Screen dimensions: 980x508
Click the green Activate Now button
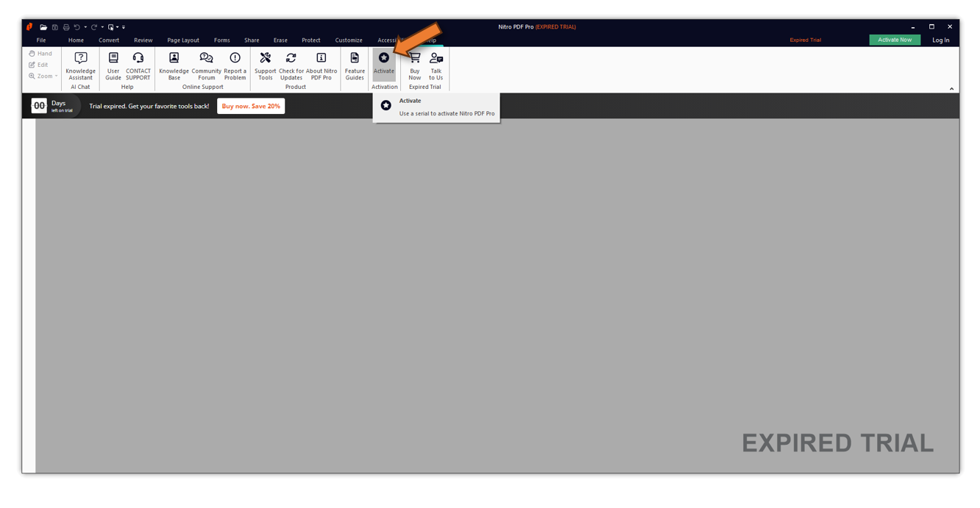tap(895, 40)
